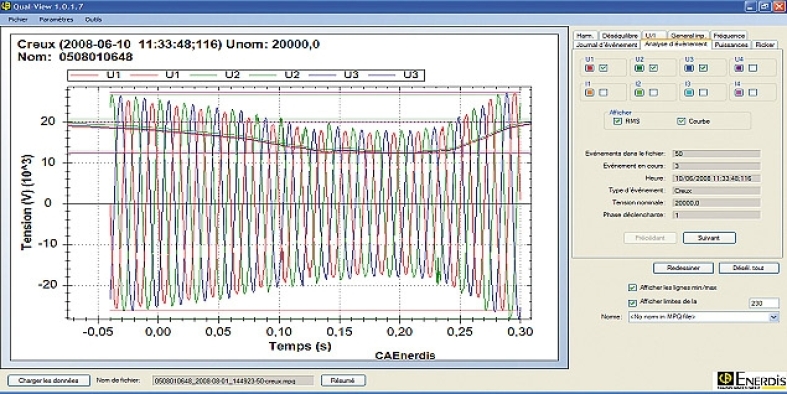
Task: Click the Suivant button
Action: tap(709, 238)
